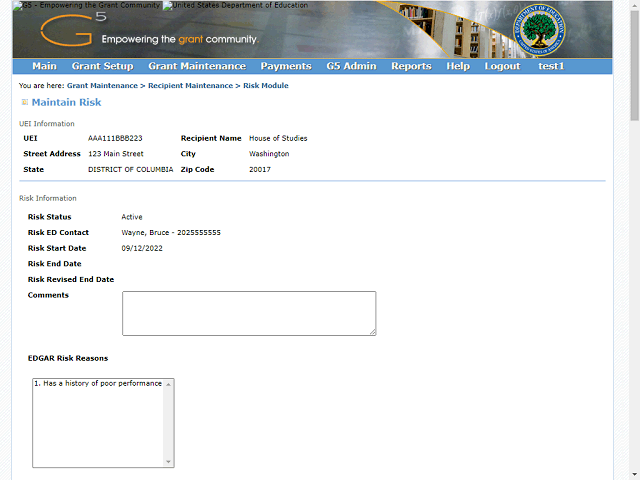Click the UEI Information section title

tap(47, 124)
